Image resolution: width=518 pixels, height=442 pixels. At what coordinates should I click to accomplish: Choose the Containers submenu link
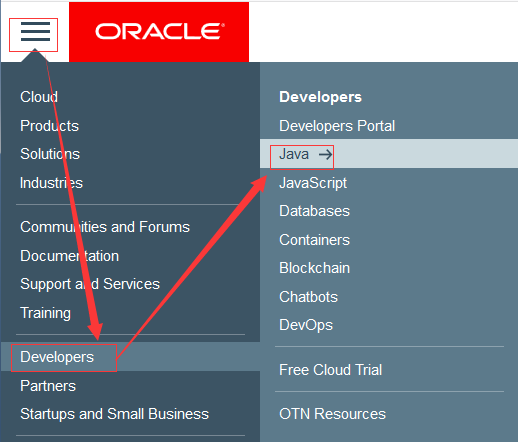click(x=315, y=240)
